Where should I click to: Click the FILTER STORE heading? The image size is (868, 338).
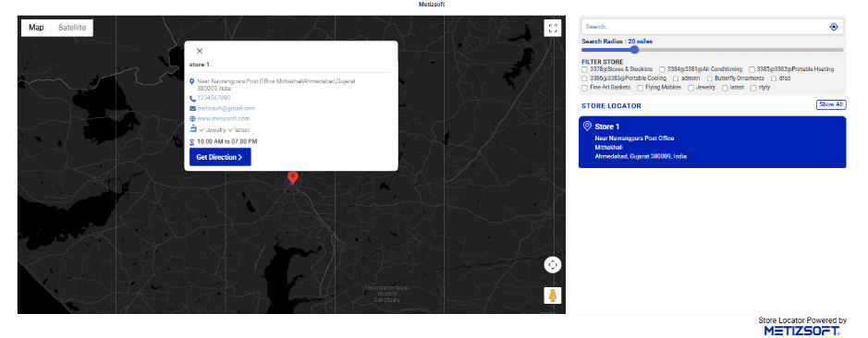(603, 62)
